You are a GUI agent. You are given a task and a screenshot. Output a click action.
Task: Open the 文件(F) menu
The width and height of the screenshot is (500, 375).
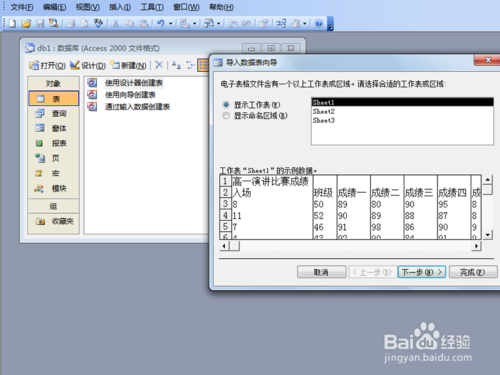(x=22, y=7)
